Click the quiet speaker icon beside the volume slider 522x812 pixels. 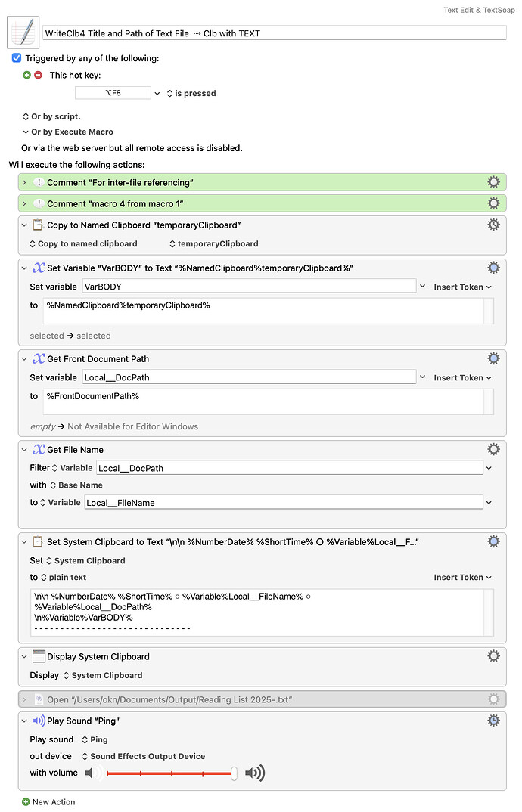click(x=92, y=773)
